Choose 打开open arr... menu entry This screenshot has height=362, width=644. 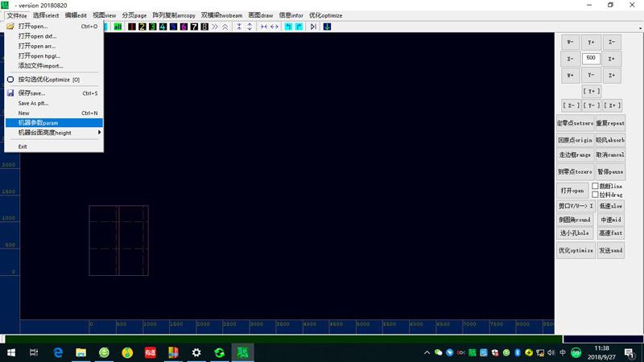pyautogui.click(x=54, y=46)
